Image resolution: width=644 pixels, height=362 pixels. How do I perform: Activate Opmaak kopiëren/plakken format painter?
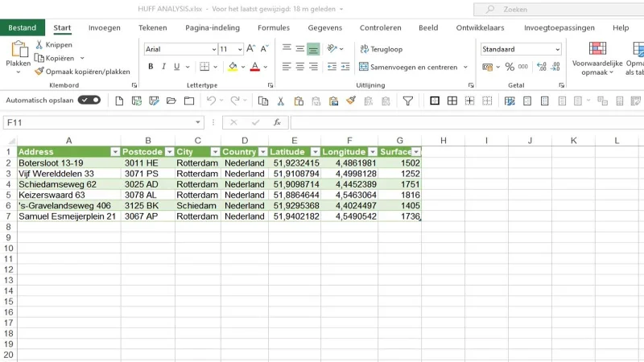point(83,72)
